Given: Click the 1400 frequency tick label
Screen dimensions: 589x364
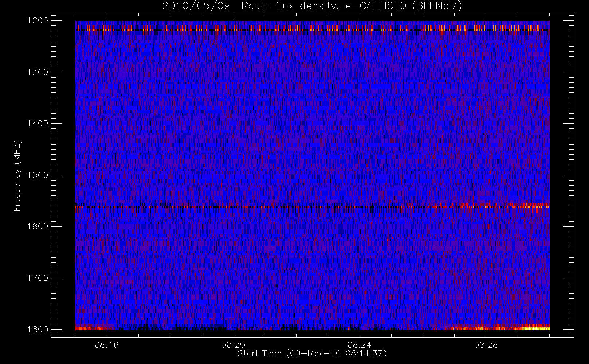Looking at the screenshot, I should pyautogui.click(x=38, y=124).
